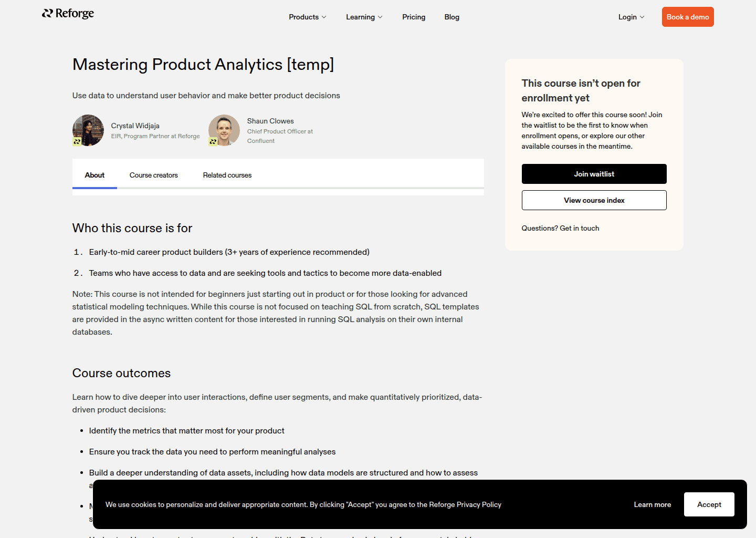This screenshot has width=756, height=538.
Task: Open the Related courses tab
Action: point(227,175)
